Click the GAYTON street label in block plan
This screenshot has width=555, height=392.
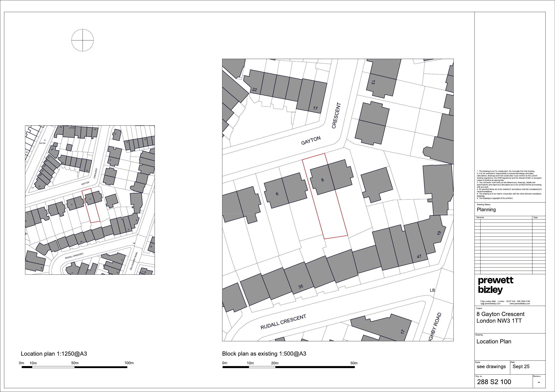point(311,140)
